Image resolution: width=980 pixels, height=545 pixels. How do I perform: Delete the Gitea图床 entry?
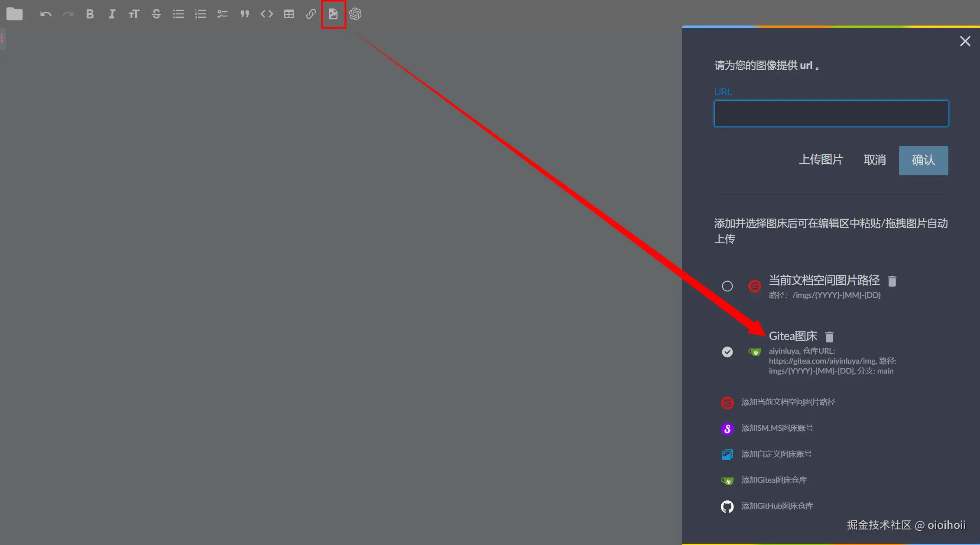pyautogui.click(x=829, y=337)
